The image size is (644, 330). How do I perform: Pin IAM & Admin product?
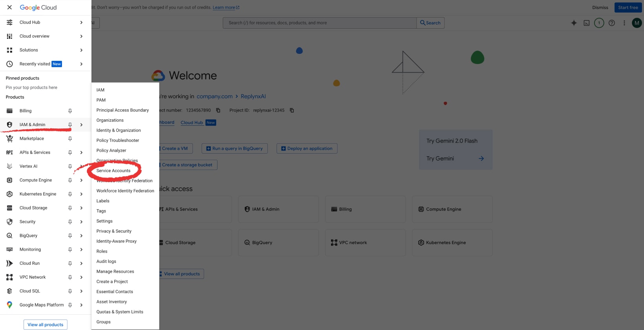pyautogui.click(x=70, y=125)
